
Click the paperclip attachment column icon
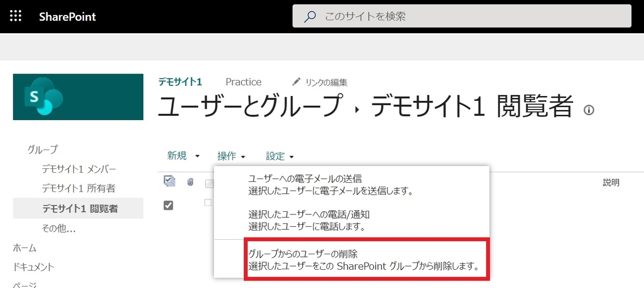(190, 182)
